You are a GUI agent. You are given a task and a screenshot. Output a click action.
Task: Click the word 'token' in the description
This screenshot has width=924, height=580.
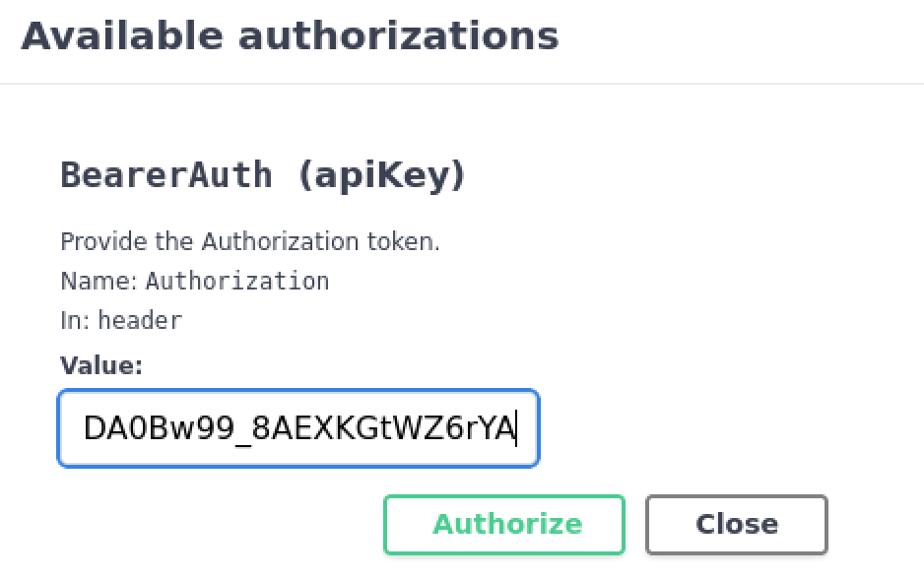tap(404, 241)
